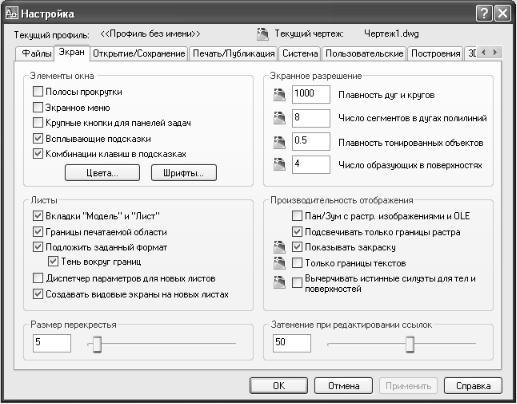This screenshot has width=517, height=404.
Task: Click drawing icon next to Показывать закраску
Action: (x=279, y=247)
